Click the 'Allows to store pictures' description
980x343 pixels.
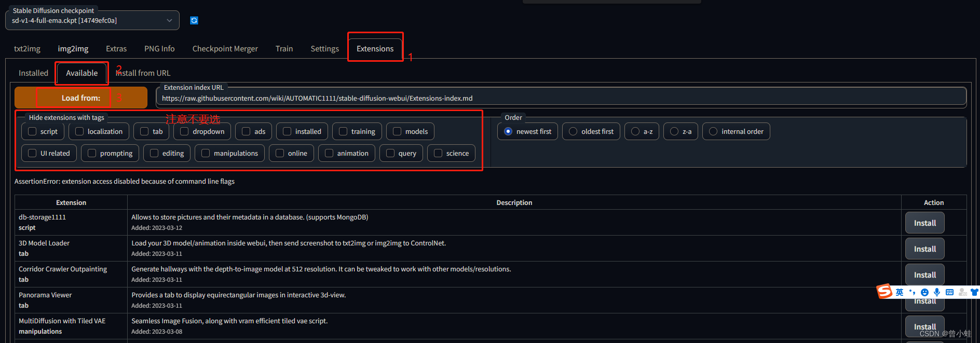coord(250,217)
